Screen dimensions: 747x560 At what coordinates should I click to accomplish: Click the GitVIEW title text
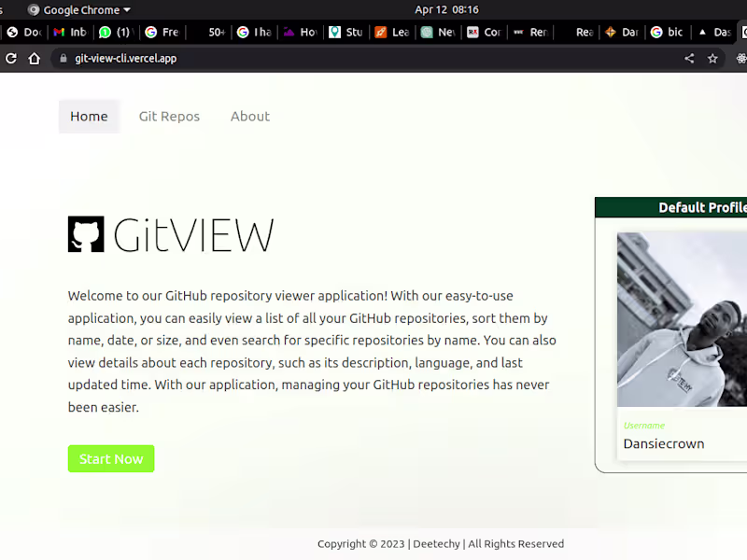coord(193,234)
